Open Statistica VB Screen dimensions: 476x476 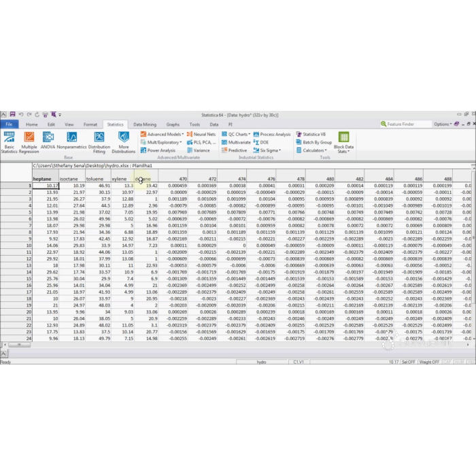pos(311,134)
